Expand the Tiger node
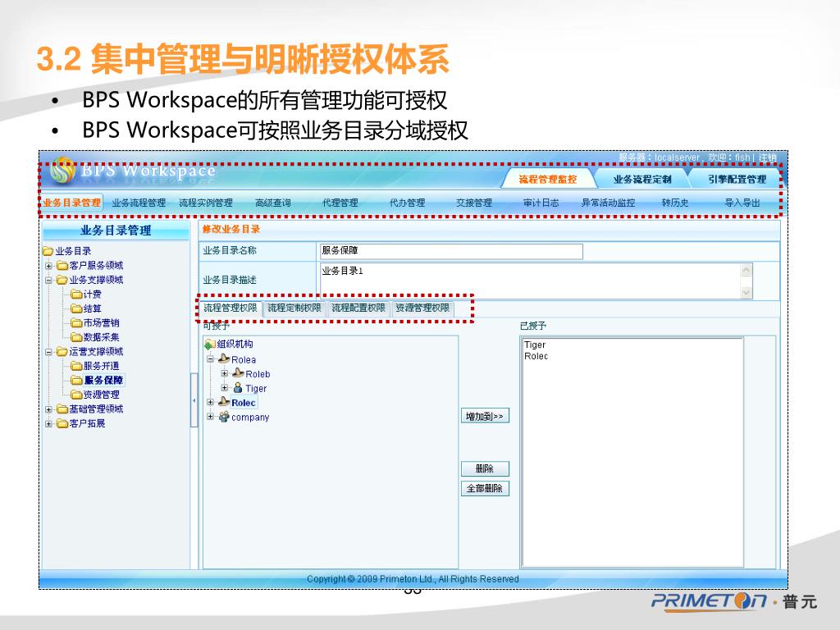 click(225, 388)
